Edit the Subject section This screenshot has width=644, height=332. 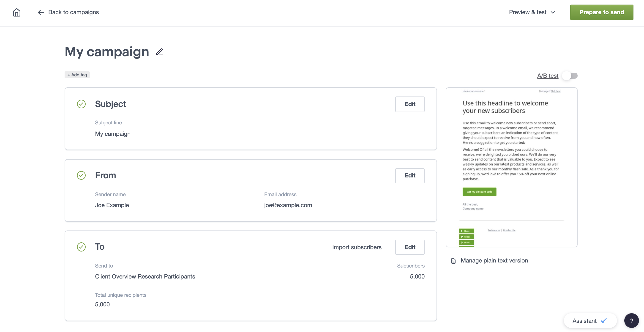pyautogui.click(x=409, y=104)
